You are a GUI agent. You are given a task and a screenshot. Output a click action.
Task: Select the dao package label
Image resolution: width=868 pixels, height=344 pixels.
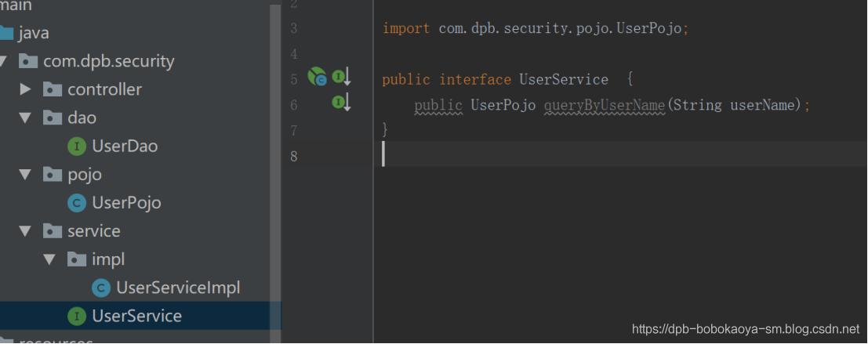coord(82,118)
